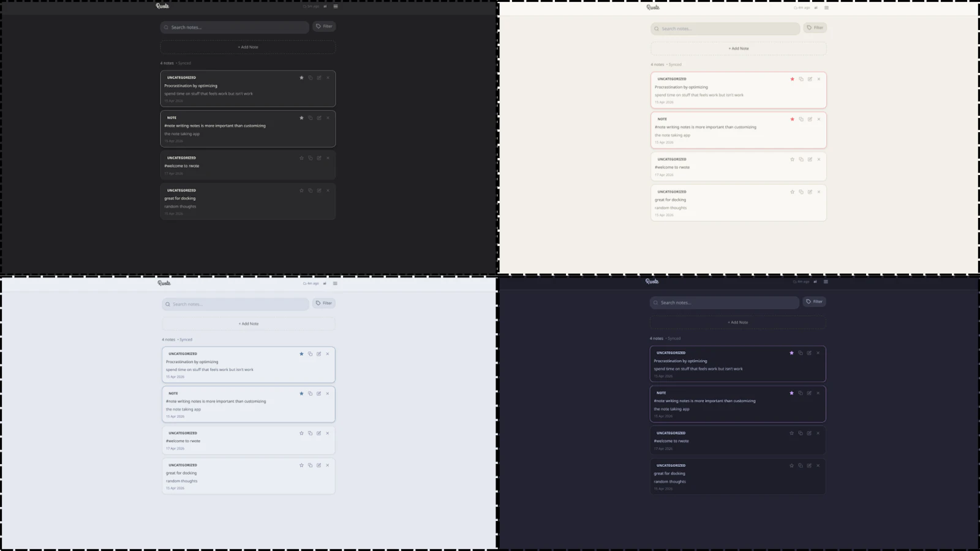Edit the #welcome to rwote note, light blue panel
The height and width of the screenshot is (551, 980).
(x=318, y=433)
